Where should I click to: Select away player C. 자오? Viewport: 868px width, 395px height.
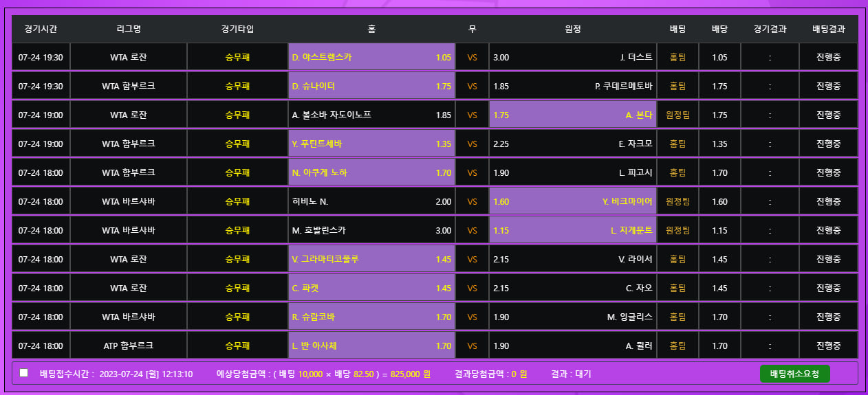pyautogui.click(x=573, y=289)
